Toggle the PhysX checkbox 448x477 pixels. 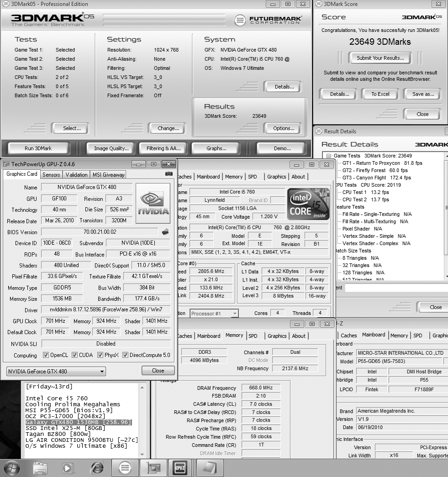100,355
